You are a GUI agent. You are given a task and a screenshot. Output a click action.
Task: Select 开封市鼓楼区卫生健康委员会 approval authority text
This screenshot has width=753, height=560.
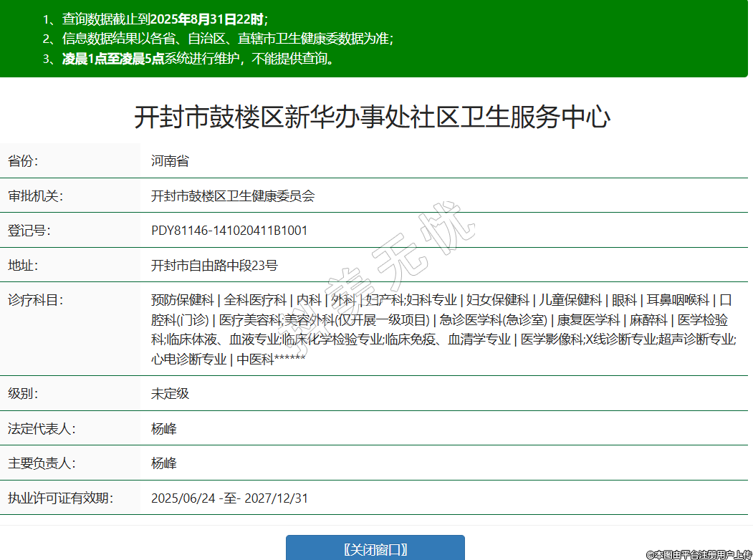coord(233,196)
